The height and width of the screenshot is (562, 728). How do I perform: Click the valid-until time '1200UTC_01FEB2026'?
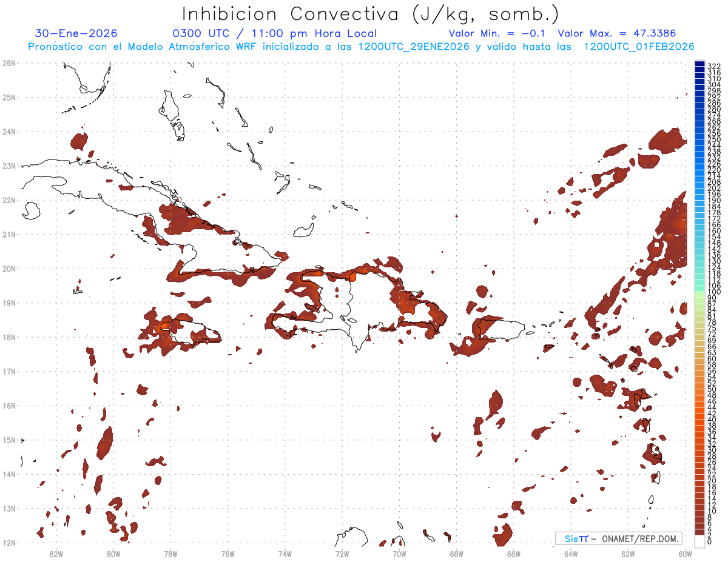coord(638,47)
